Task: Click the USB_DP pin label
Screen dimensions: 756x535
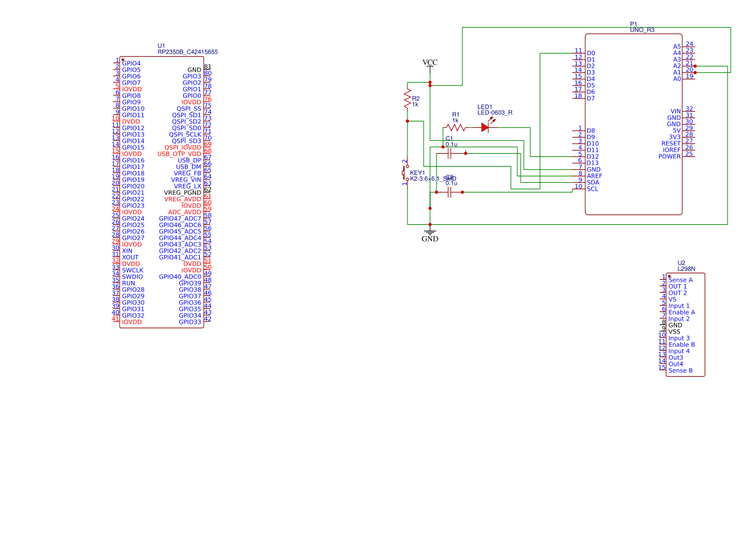Action: coord(189,160)
